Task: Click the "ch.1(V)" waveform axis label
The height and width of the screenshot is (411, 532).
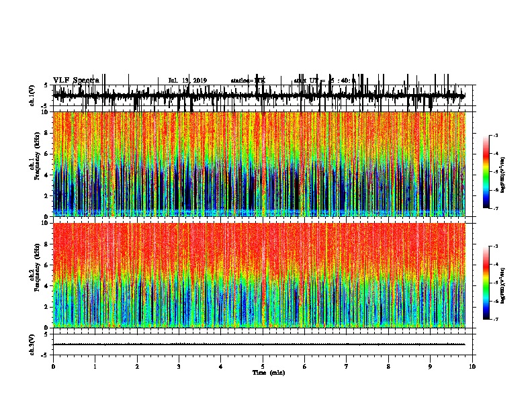Action: [32, 95]
